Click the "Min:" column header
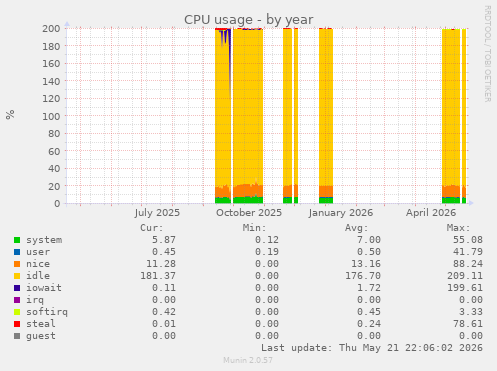The width and height of the screenshot is (497, 371). pyautogui.click(x=254, y=228)
